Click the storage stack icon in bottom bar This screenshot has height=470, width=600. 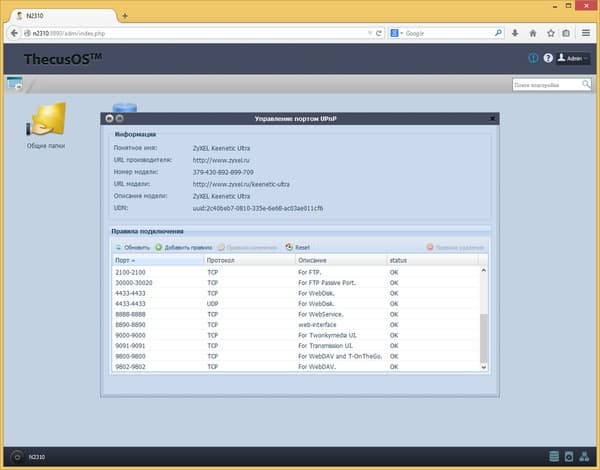[x=554, y=457]
